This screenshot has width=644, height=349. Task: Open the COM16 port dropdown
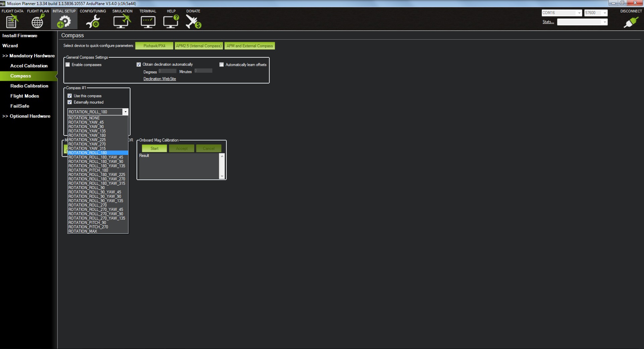coord(579,13)
